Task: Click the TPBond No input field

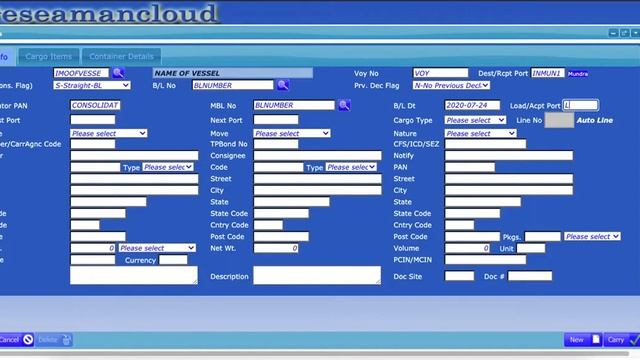Action: 276,144
